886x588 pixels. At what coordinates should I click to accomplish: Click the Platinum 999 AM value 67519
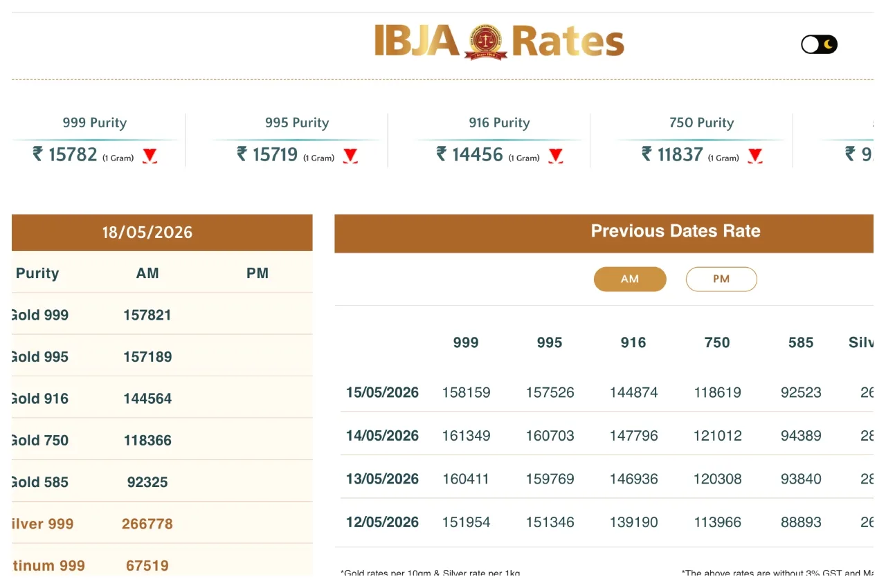point(147,566)
